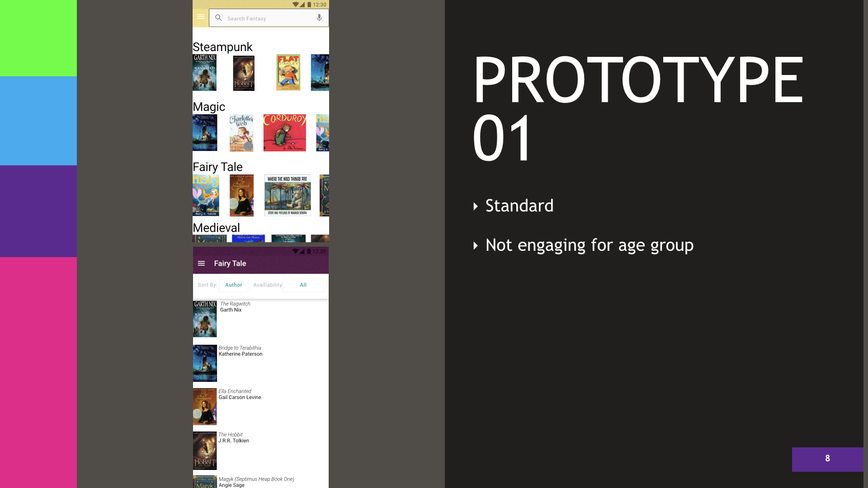Click the PROTOTYPE 01 slide title
Image resolution: width=868 pixels, height=488 pixels.
(638, 108)
